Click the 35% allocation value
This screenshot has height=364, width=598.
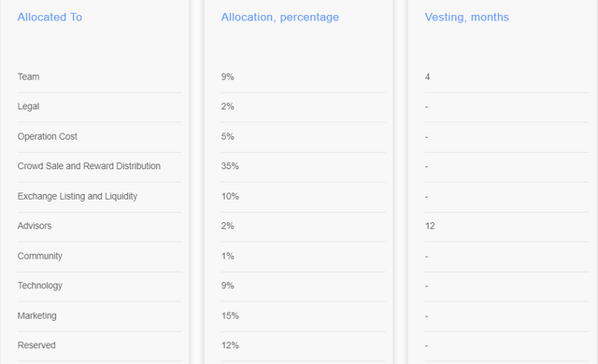point(230,166)
